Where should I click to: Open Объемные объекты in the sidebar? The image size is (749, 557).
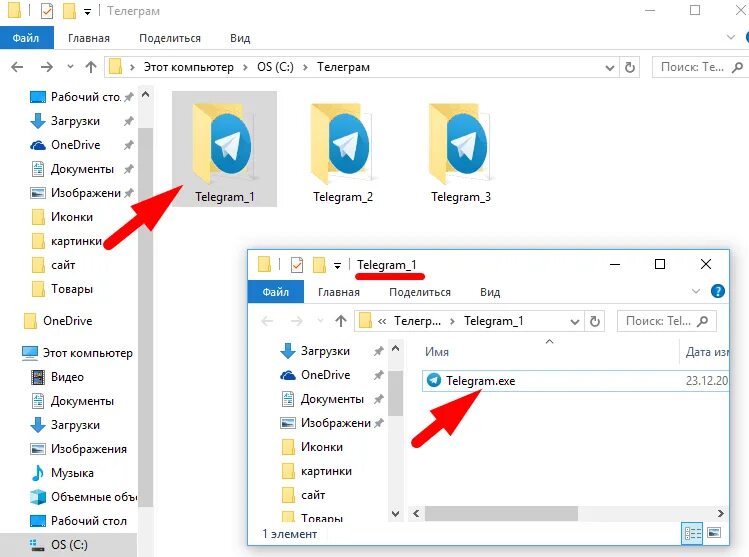coord(83,496)
